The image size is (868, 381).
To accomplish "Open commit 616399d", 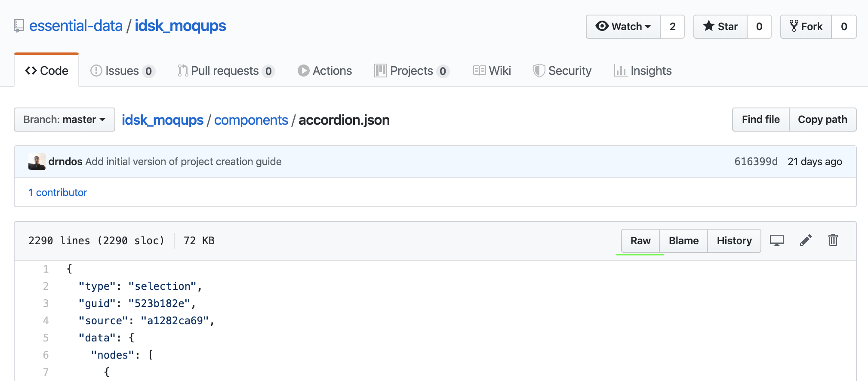I will pyautogui.click(x=756, y=162).
